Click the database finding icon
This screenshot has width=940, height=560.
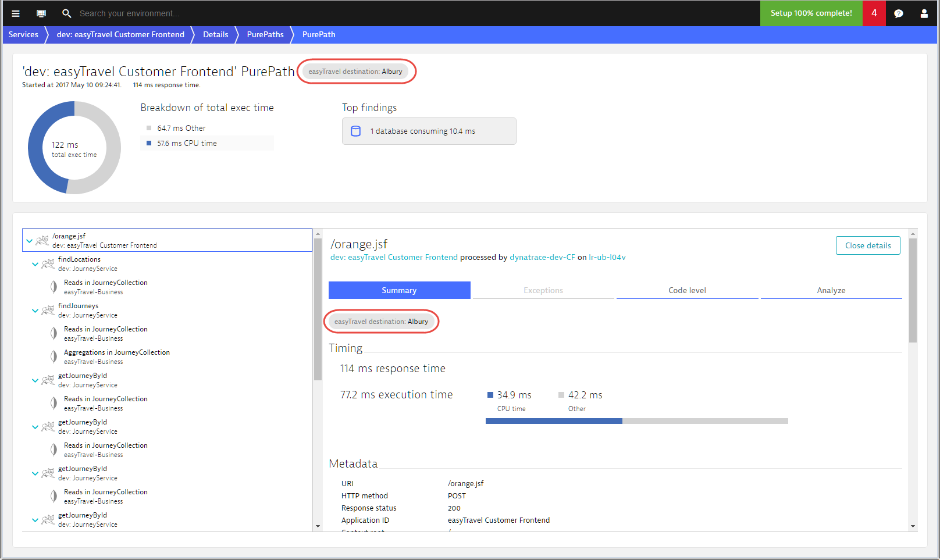[x=356, y=131]
